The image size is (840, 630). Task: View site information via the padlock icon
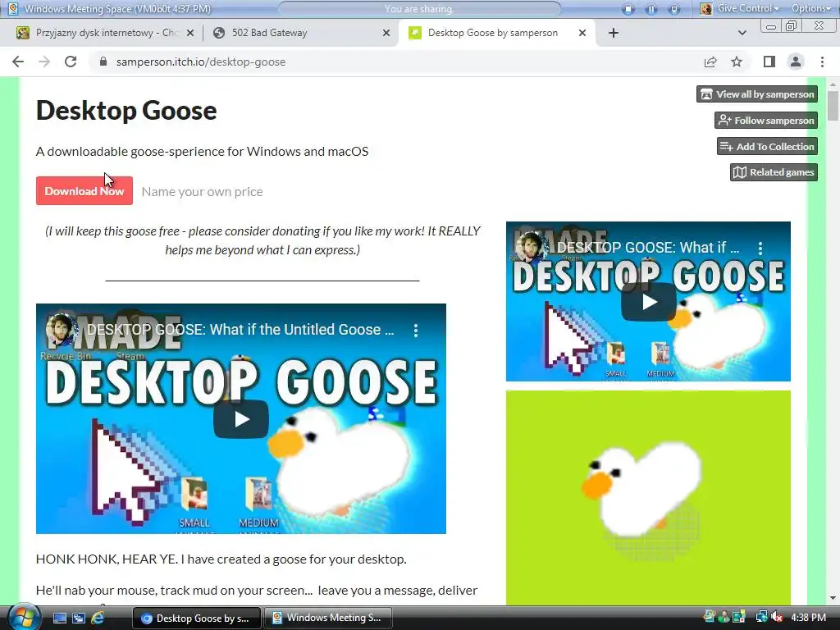pos(103,62)
